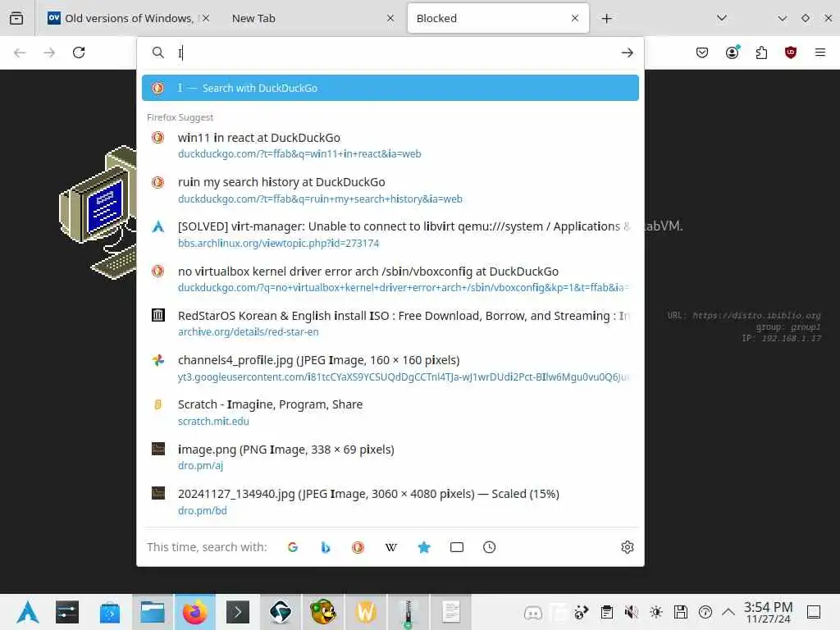Click show desktop button in taskbar
The width and height of the screenshot is (840, 630).
coord(813,612)
